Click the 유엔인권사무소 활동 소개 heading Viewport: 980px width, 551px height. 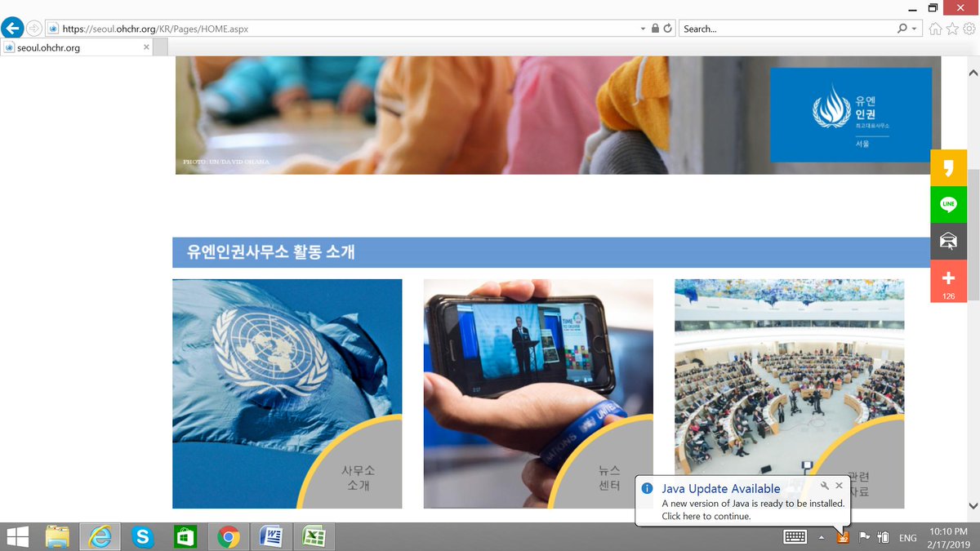click(x=271, y=252)
